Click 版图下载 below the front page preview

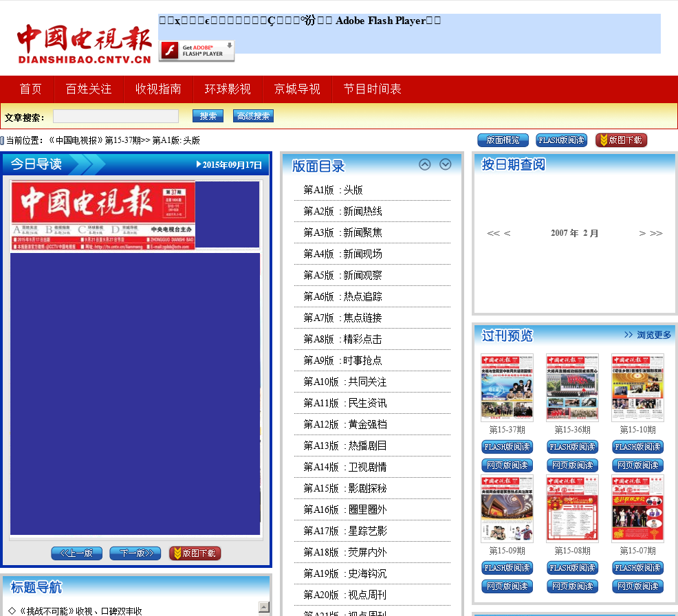click(195, 553)
